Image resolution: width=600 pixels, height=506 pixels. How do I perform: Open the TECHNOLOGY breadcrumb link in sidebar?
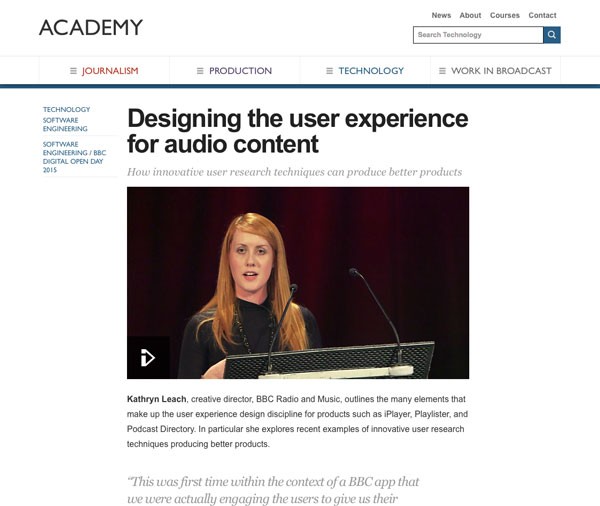click(x=67, y=109)
